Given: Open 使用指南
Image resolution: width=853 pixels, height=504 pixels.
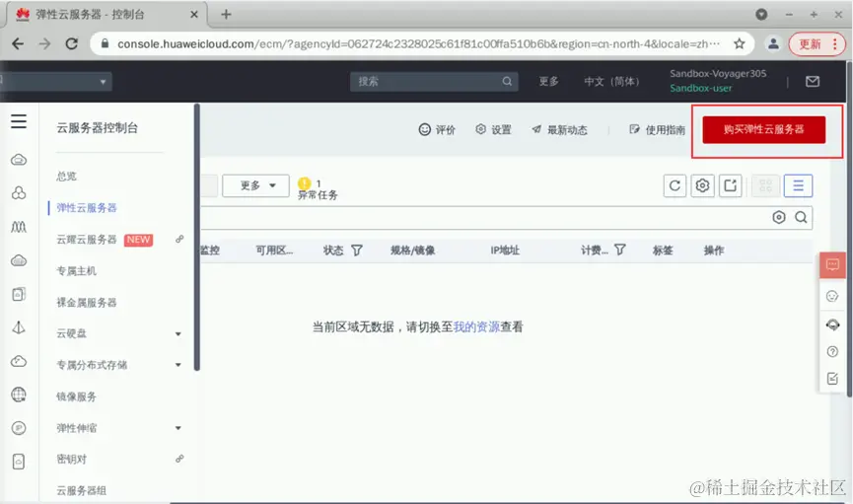Looking at the screenshot, I should (657, 129).
